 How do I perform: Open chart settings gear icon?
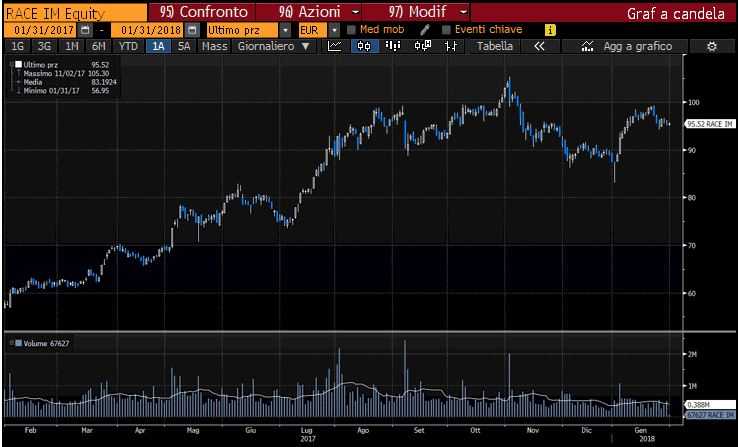pos(712,46)
